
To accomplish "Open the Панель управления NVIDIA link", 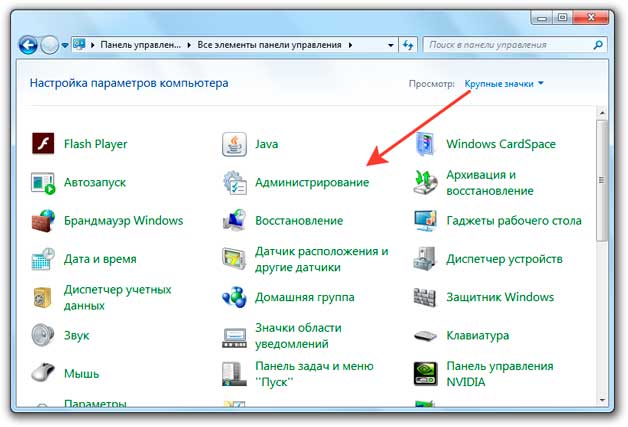I will (x=500, y=374).
